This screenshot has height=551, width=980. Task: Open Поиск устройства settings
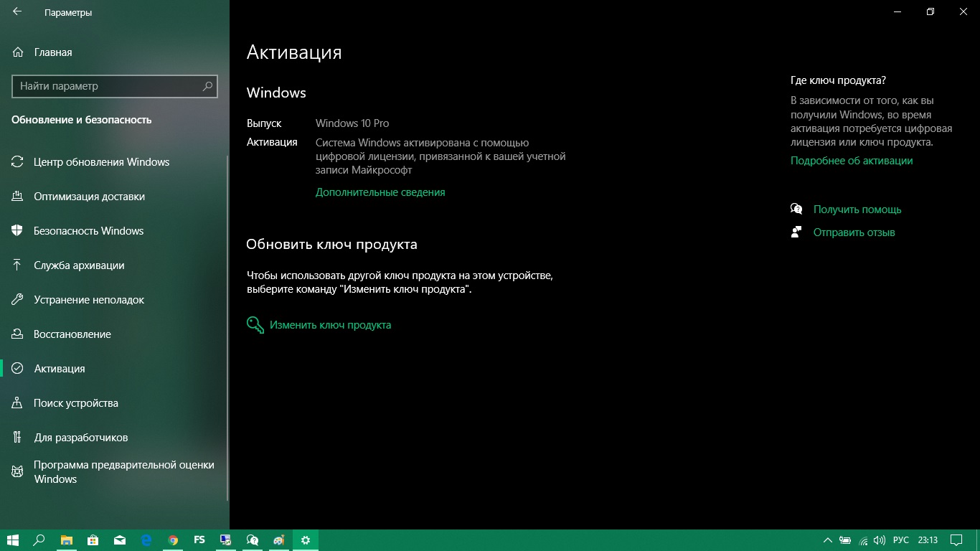point(115,403)
